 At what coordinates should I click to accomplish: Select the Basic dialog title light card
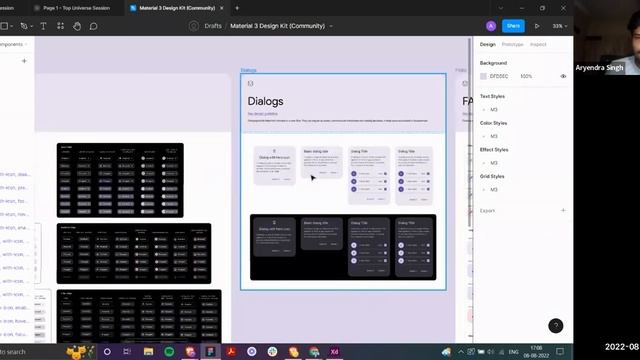click(x=321, y=162)
